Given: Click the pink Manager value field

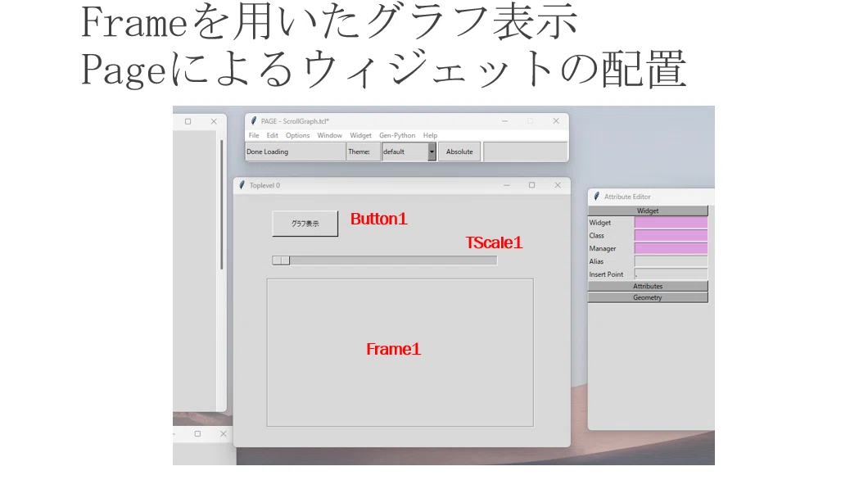Looking at the screenshot, I should click(x=671, y=248).
